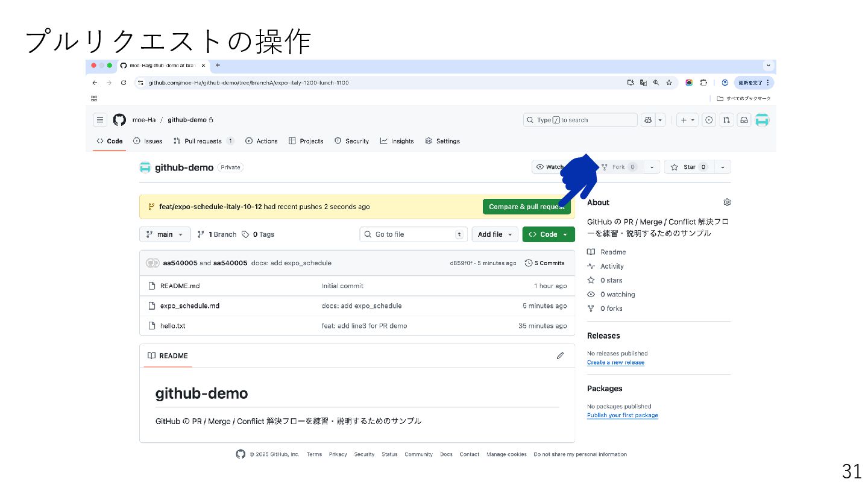Click the moe-Ha owner link
Screen dimensions: 868x488
pos(144,120)
